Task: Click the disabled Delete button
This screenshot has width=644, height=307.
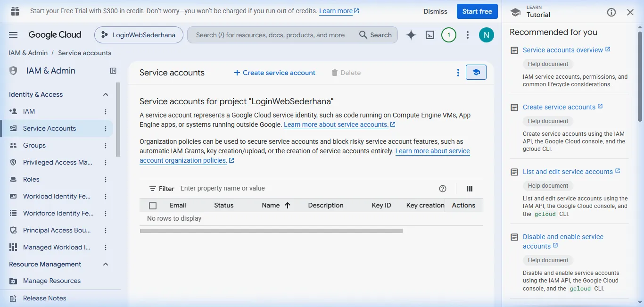Action: point(346,73)
